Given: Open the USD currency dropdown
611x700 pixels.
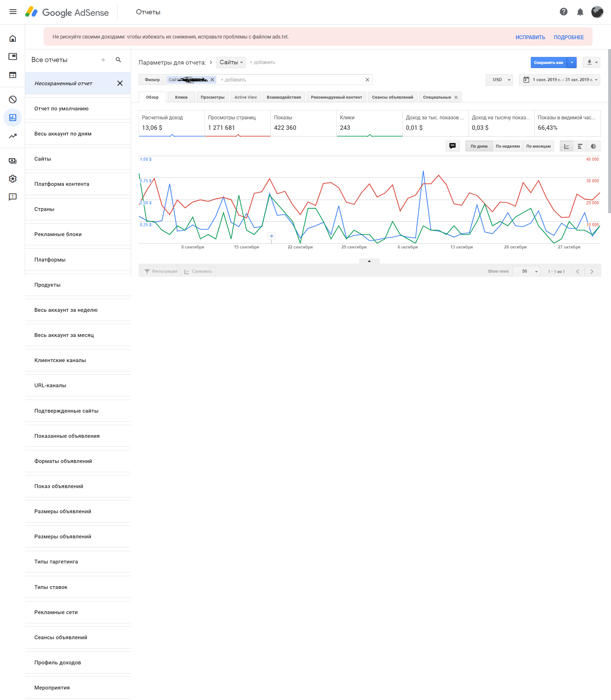Looking at the screenshot, I should [499, 80].
